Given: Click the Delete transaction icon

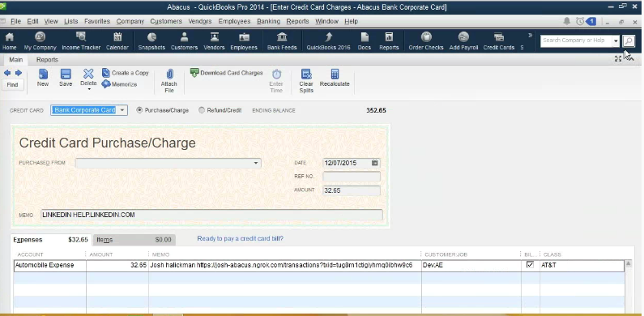Looking at the screenshot, I should click(88, 76).
